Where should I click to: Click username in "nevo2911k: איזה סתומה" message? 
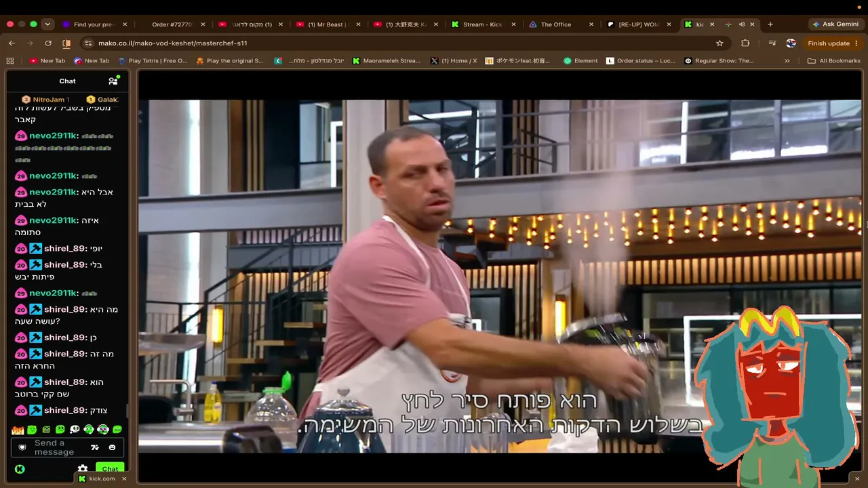(53, 220)
